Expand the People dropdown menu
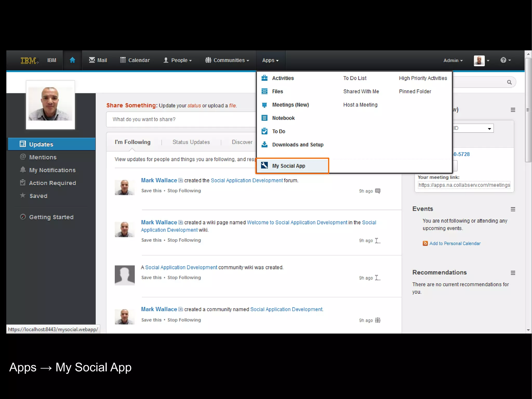The height and width of the screenshot is (399, 532). [x=177, y=60]
